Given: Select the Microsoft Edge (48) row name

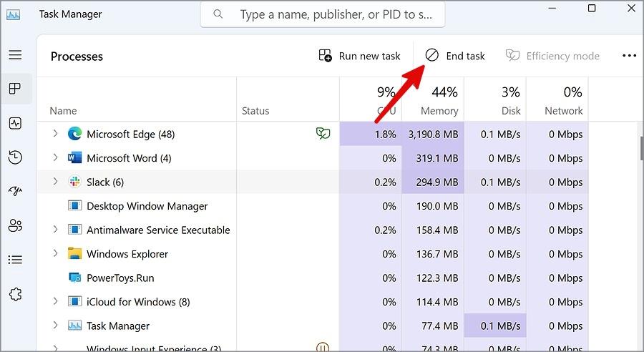Looking at the screenshot, I should coord(131,135).
